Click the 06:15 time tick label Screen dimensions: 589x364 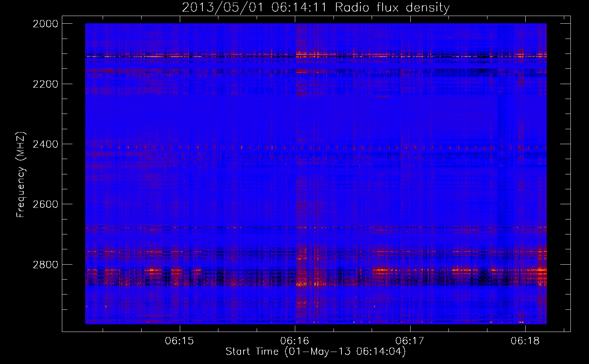179,341
